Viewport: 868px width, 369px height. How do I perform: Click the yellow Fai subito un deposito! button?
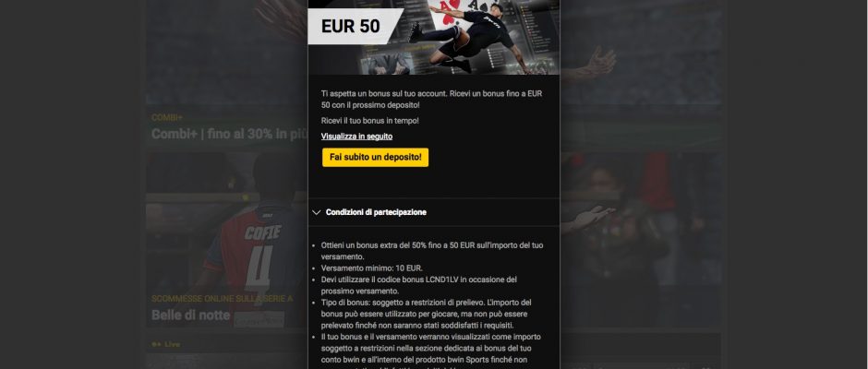[x=375, y=157]
